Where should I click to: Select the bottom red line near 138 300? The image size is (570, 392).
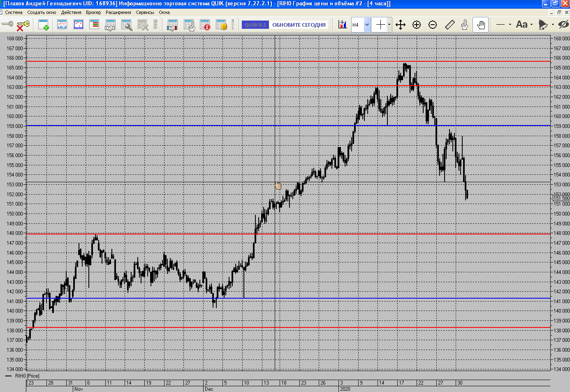288,328
